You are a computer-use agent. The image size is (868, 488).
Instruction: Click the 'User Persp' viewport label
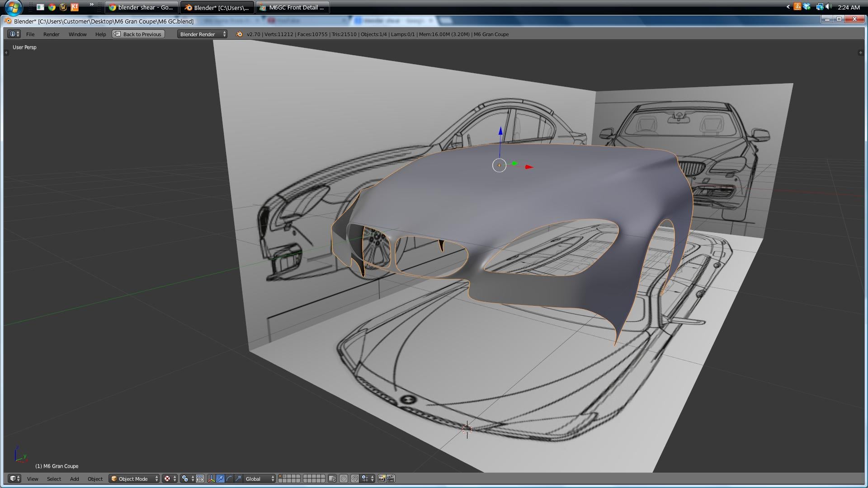24,47
